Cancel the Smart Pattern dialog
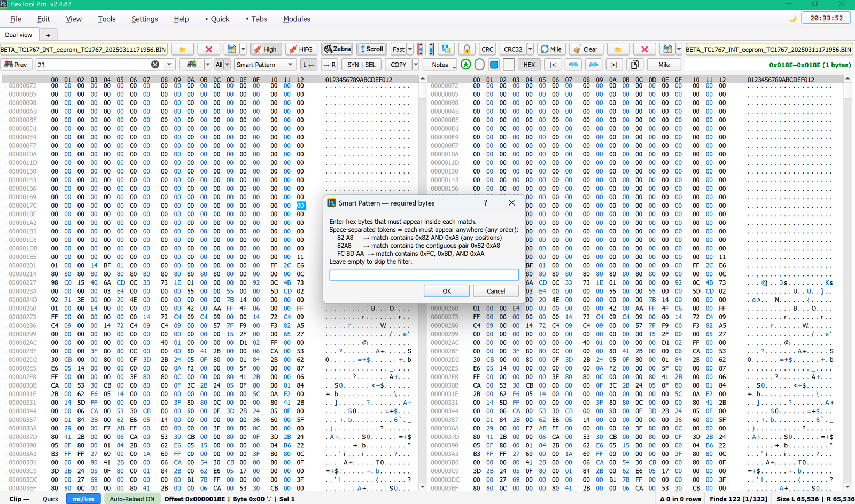855x504 pixels. (x=496, y=291)
